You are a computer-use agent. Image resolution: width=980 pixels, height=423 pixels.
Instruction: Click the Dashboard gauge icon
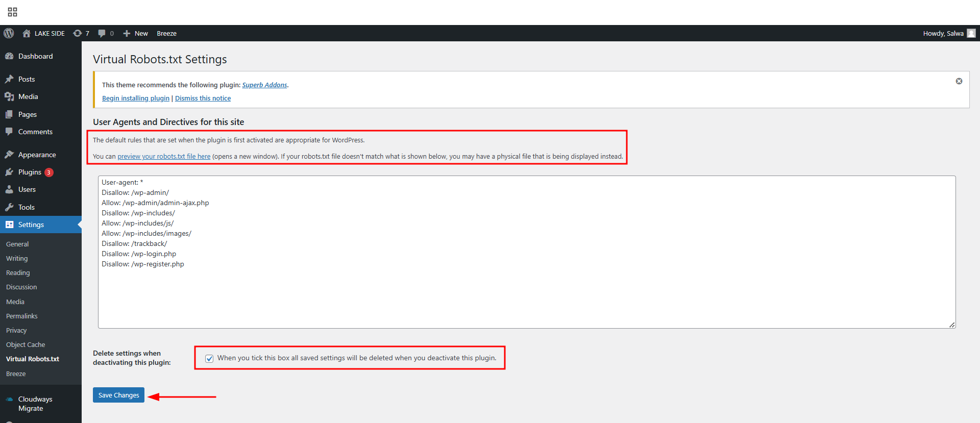coord(9,56)
